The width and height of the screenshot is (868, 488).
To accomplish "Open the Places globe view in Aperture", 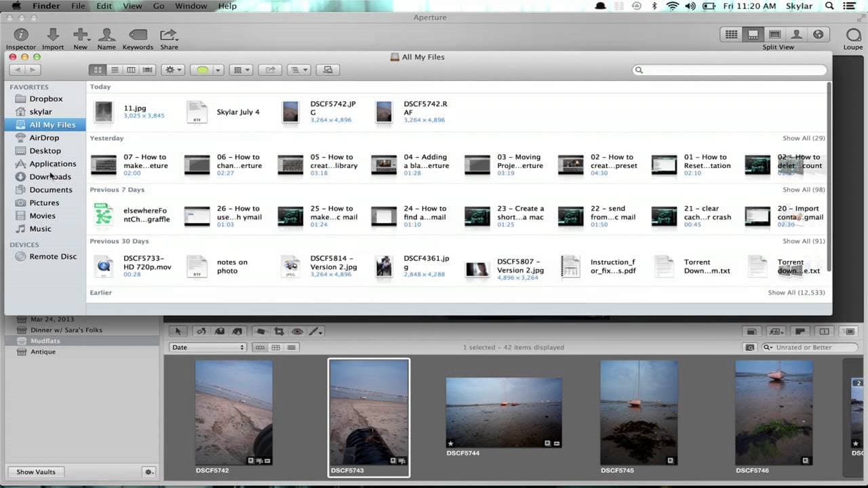I will 818,35.
